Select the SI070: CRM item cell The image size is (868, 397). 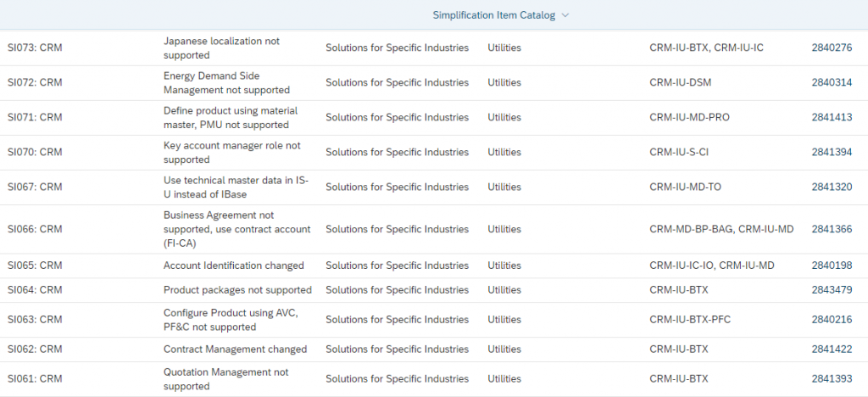point(35,152)
